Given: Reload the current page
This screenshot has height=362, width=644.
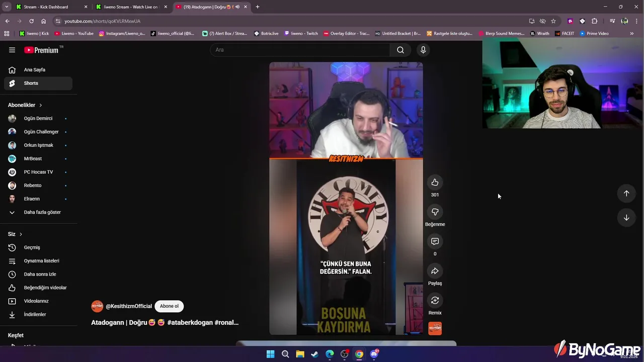Looking at the screenshot, I should 31,21.
